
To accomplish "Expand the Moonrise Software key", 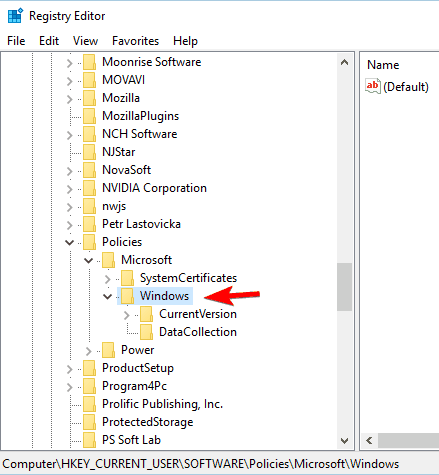I will click(69, 63).
